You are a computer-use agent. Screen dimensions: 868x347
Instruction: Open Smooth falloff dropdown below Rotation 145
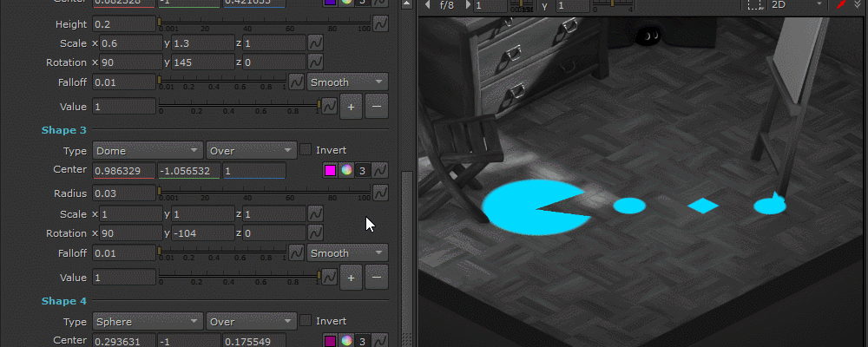[x=348, y=82]
